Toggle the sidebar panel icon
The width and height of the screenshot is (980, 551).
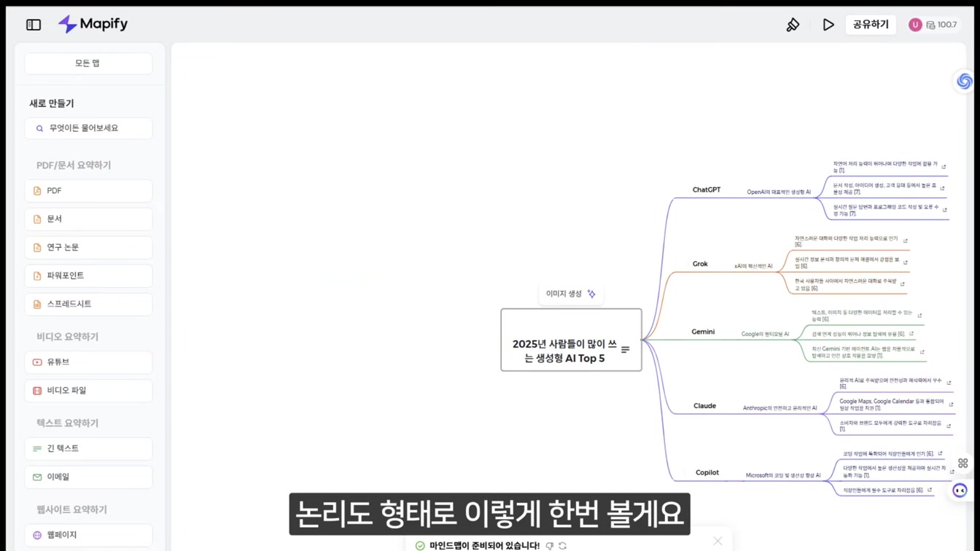(x=34, y=25)
